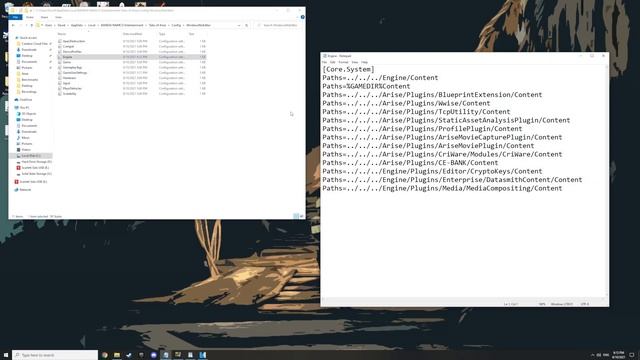640x360 pixels.
Task: Click the Back arrow in File Explorer
Action: tap(13, 25)
